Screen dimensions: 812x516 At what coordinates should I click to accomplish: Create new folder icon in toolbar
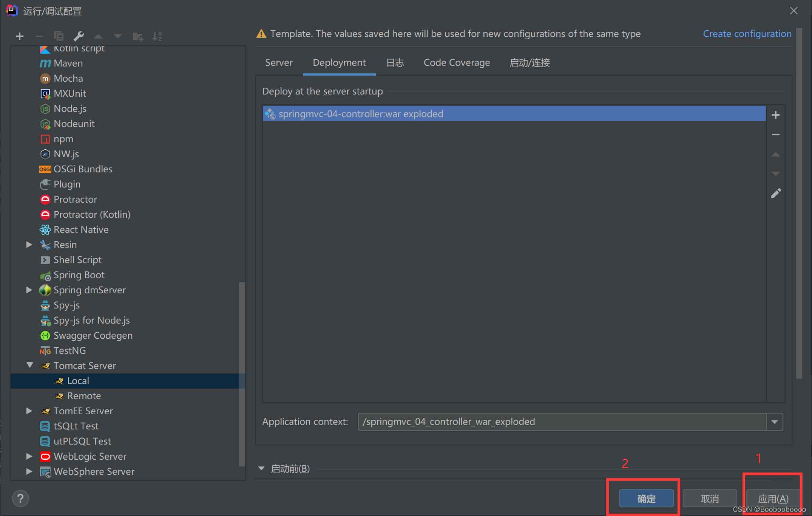coord(138,36)
